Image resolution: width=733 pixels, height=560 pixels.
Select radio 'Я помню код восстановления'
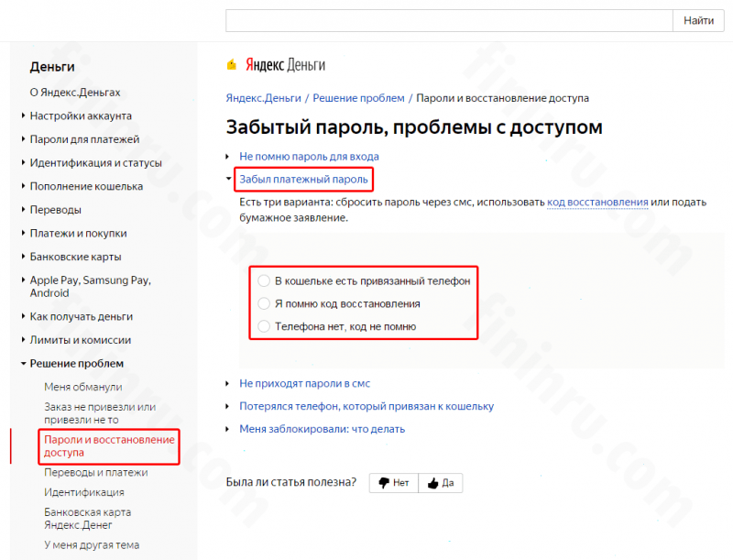[x=264, y=303]
